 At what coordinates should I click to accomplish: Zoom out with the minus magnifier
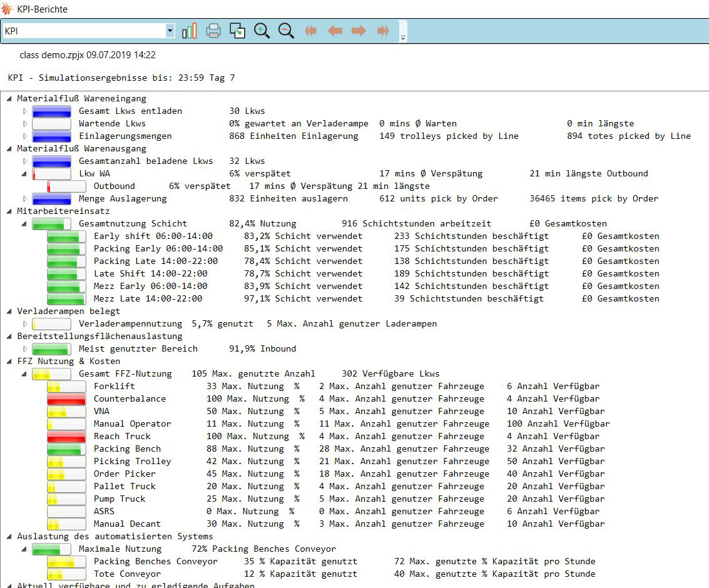click(x=286, y=31)
